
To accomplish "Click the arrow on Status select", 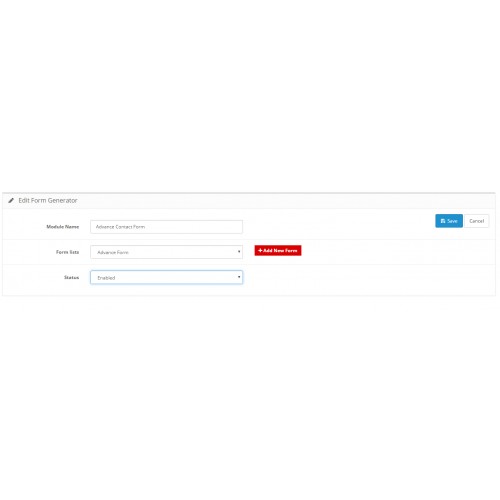I will coord(239,277).
